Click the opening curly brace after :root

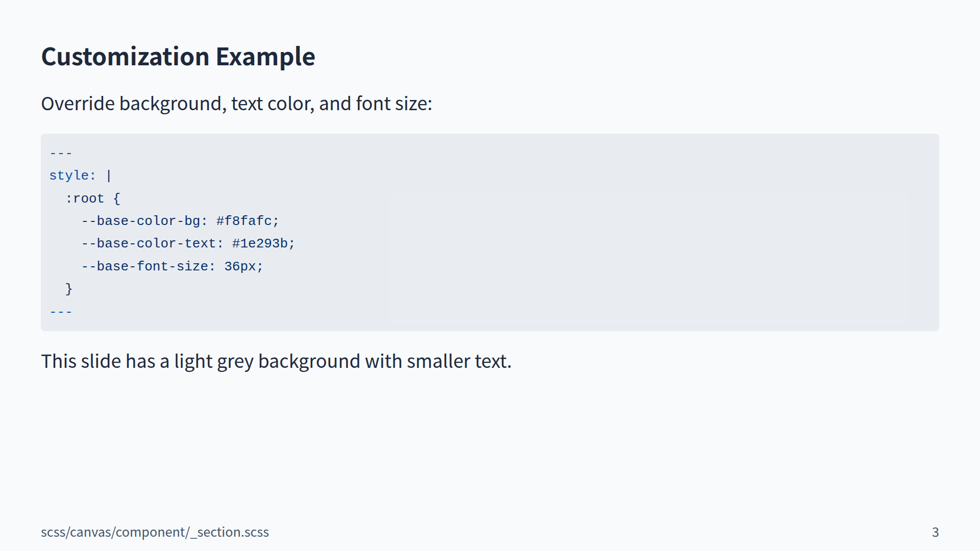[116, 198]
